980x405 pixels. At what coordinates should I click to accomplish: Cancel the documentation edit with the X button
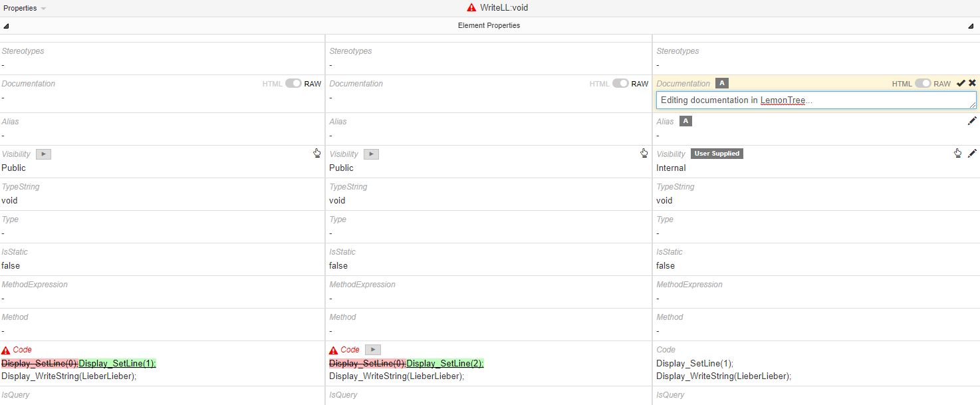(x=973, y=83)
